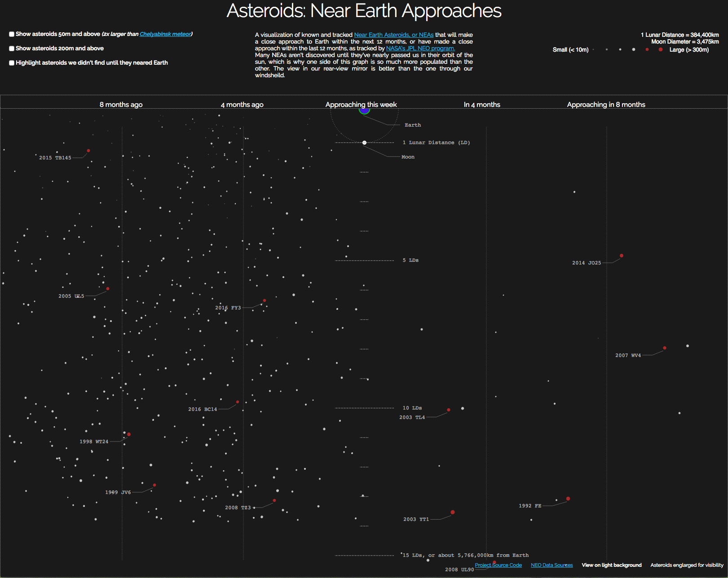Click the 2007 WV4 asteroid marker
This screenshot has width=728, height=578.
(x=665, y=347)
